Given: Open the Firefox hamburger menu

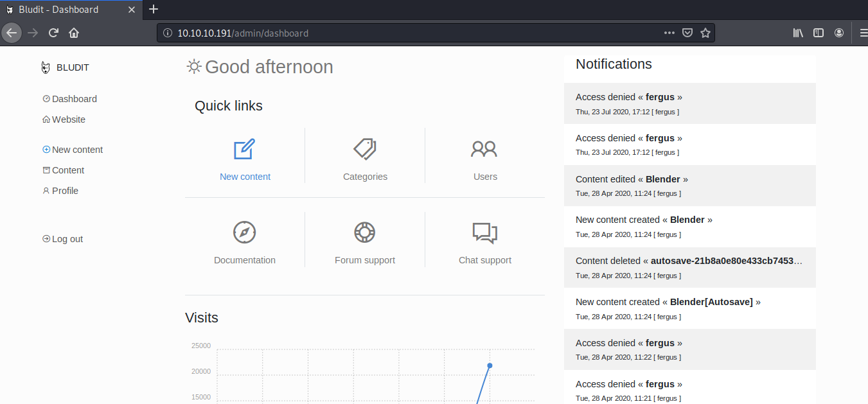Looking at the screenshot, I should [862, 33].
